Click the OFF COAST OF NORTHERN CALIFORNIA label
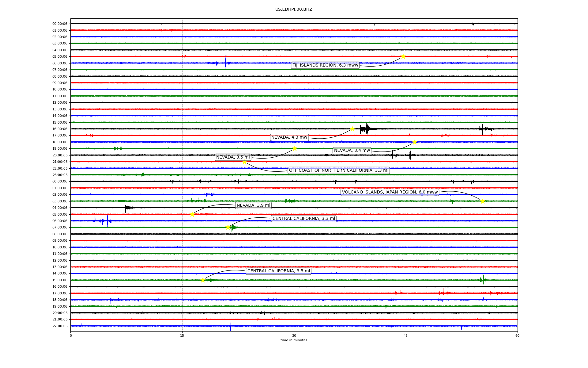This screenshot has width=588, height=368. (x=338, y=171)
